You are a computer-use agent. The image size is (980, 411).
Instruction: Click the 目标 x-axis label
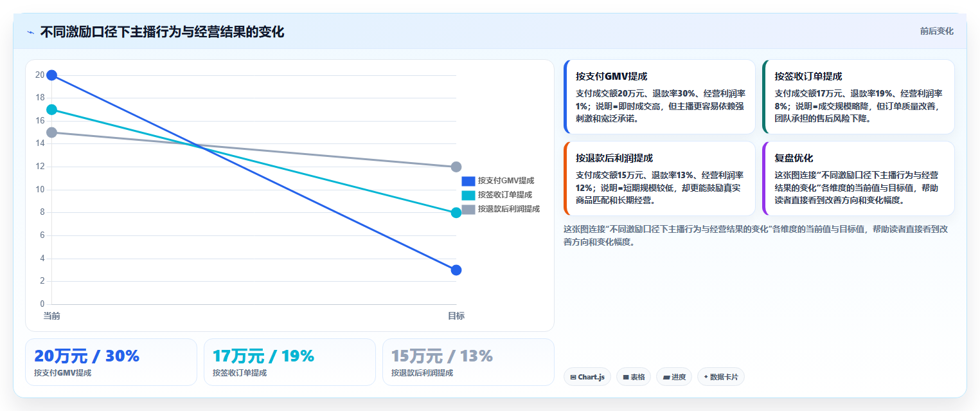pyautogui.click(x=456, y=316)
